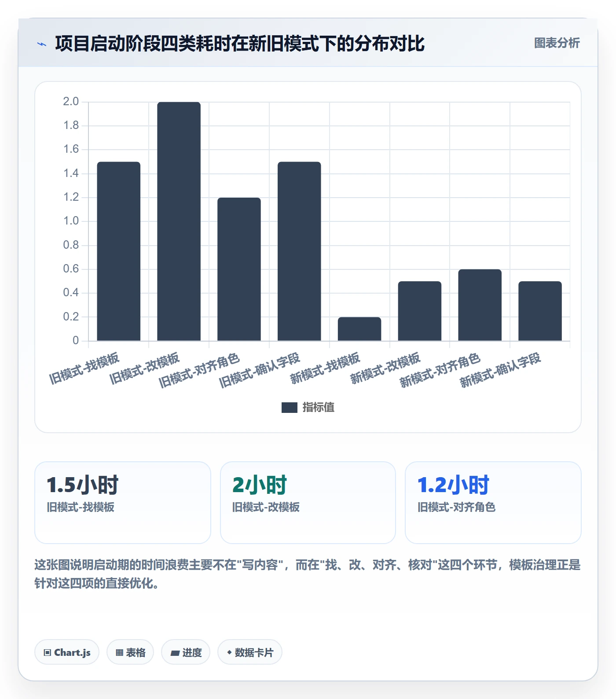Select the 表格 tag chip
The height and width of the screenshot is (699, 616).
click(130, 652)
